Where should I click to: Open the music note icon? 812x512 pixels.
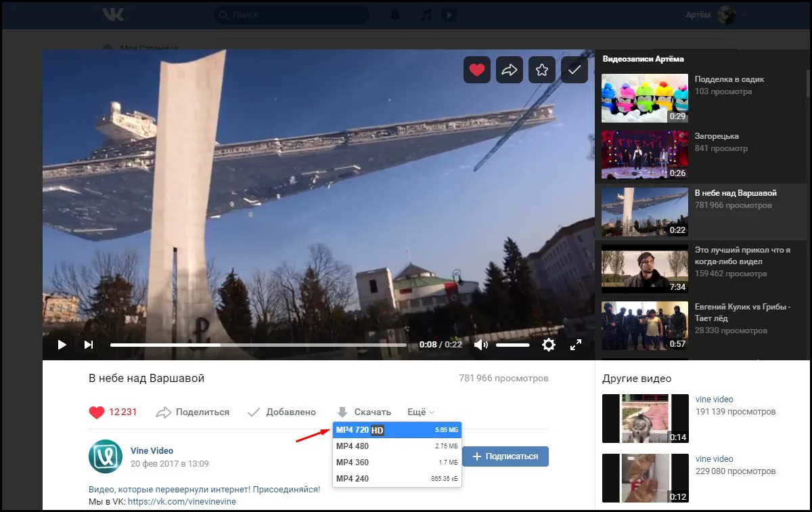(x=425, y=15)
